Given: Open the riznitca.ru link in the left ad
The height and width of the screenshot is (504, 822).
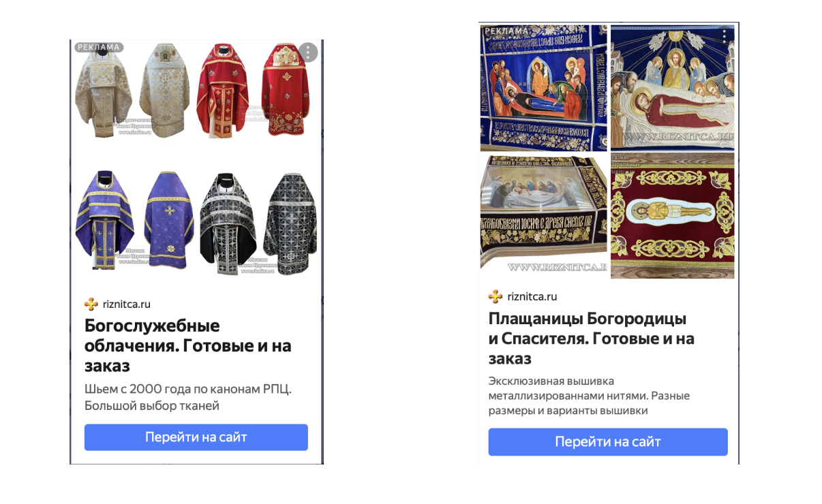Looking at the screenshot, I should click(x=127, y=304).
